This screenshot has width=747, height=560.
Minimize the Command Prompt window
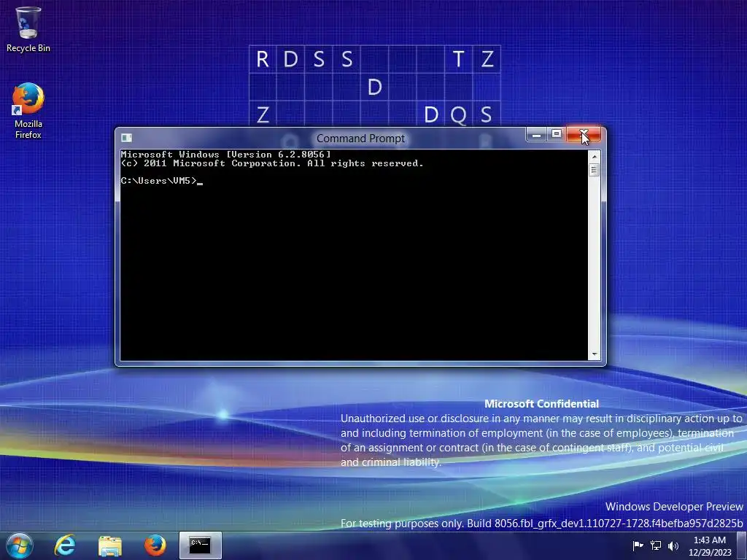tap(536, 135)
